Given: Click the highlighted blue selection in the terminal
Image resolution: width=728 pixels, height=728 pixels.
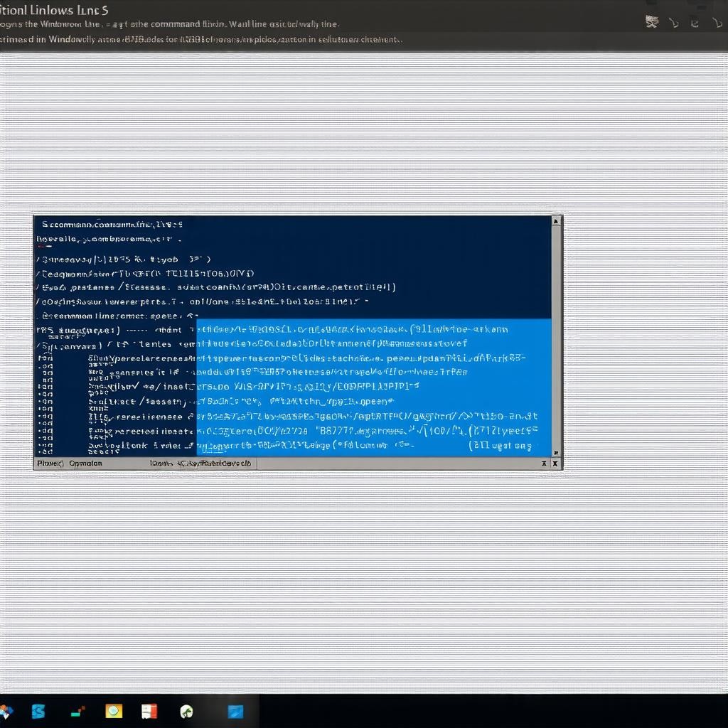Looking at the screenshot, I should tap(373, 387).
